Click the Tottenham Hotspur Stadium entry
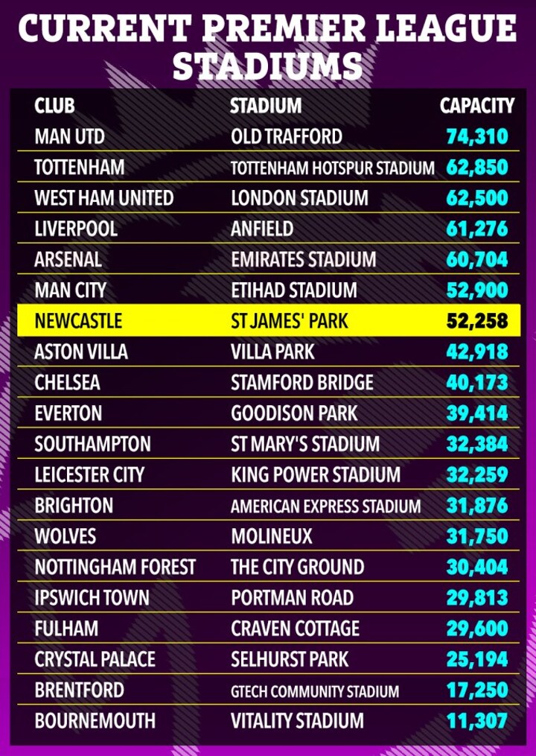 pyautogui.click(x=332, y=168)
